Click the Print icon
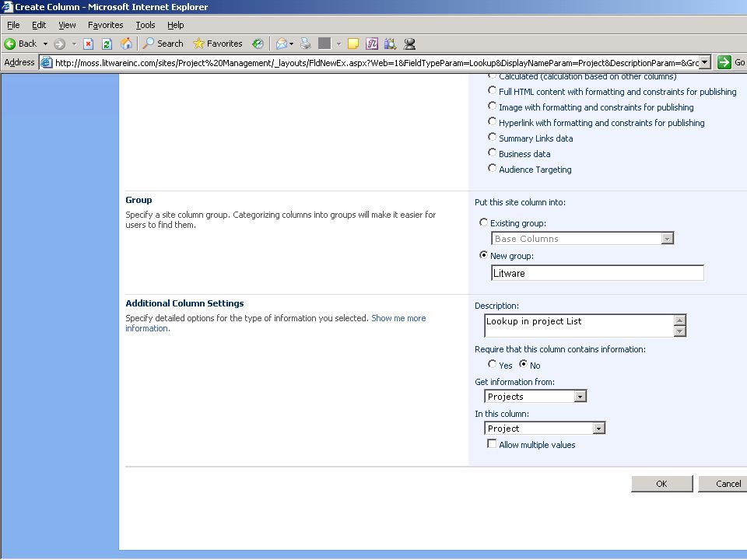 coord(305,44)
